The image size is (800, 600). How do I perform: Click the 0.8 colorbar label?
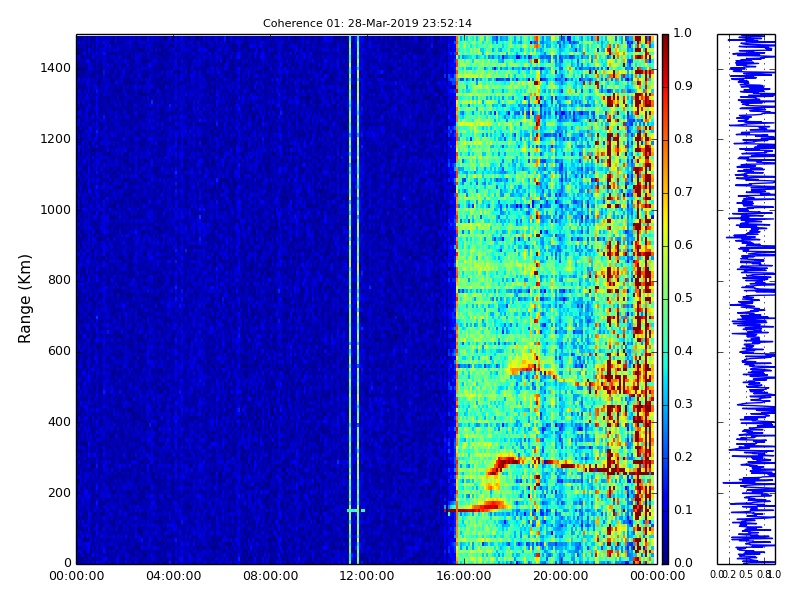[683, 139]
